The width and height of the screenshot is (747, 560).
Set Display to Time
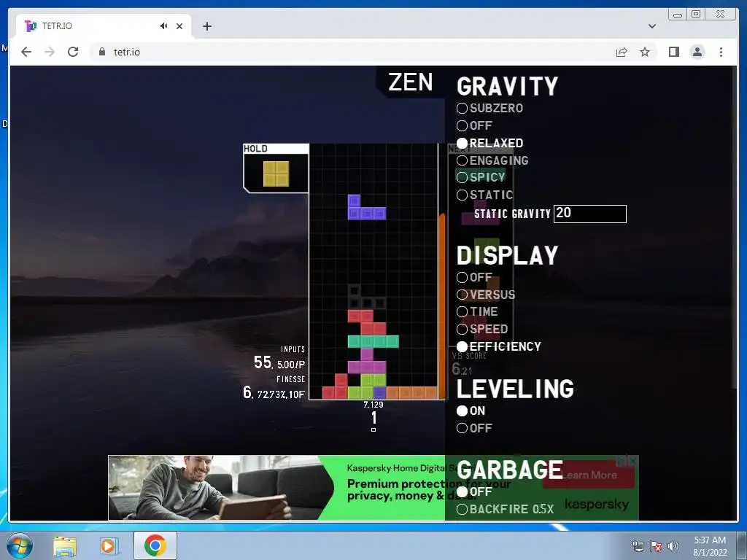pyautogui.click(x=477, y=312)
